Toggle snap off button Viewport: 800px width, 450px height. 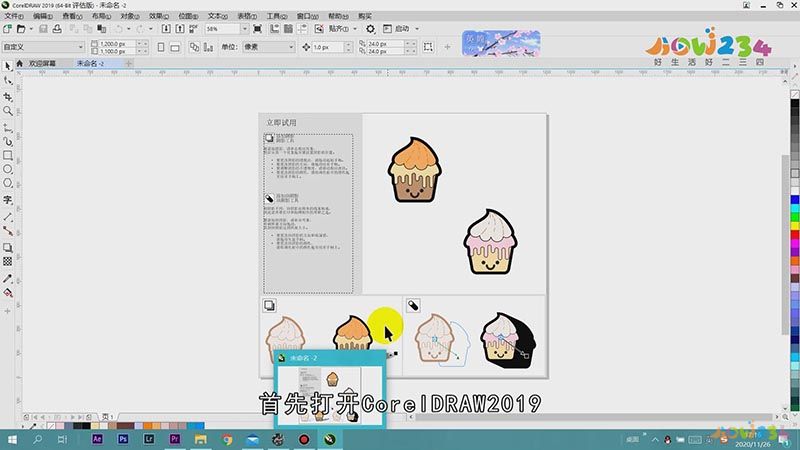[x=319, y=29]
